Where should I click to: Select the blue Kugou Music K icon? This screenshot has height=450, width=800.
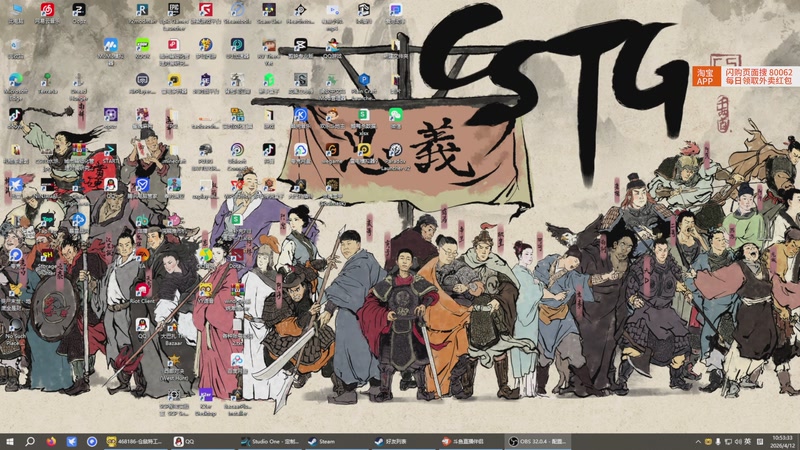pyautogui.click(x=301, y=118)
